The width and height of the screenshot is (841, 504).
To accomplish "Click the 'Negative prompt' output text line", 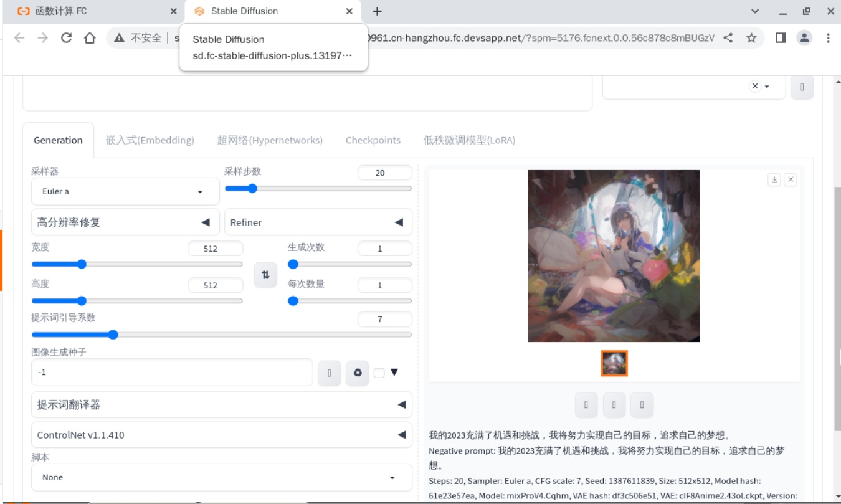I will 606,458.
